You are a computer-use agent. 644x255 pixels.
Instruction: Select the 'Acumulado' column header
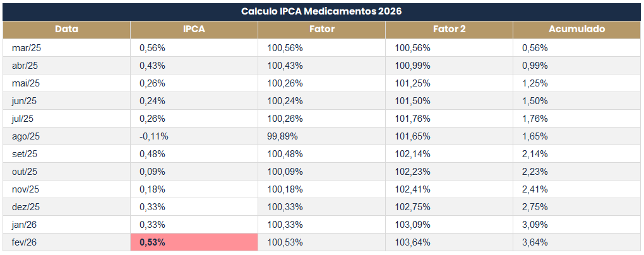click(576, 29)
